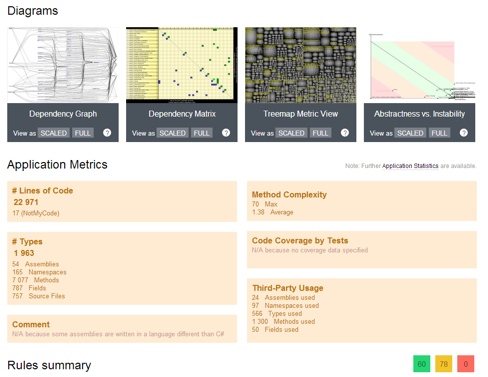This screenshot has height=377, width=488.
Task: Follow the Application Statistics link
Action: [410, 166]
